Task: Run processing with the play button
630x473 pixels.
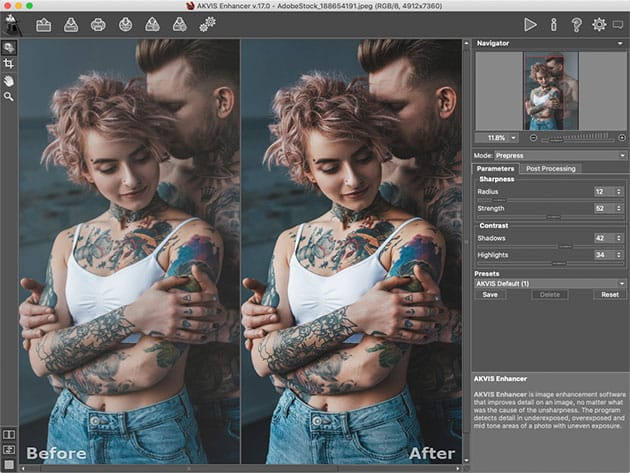Action: (530, 24)
